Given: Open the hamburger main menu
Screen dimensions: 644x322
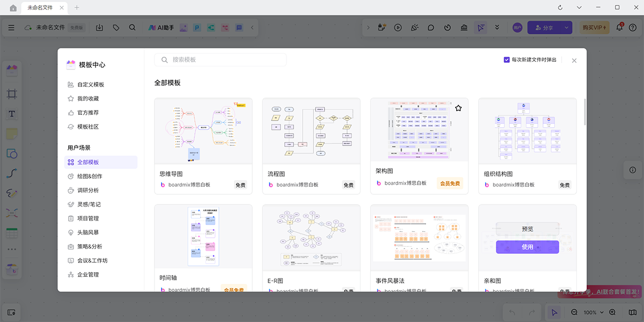Looking at the screenshot, I should pos(11,27).
